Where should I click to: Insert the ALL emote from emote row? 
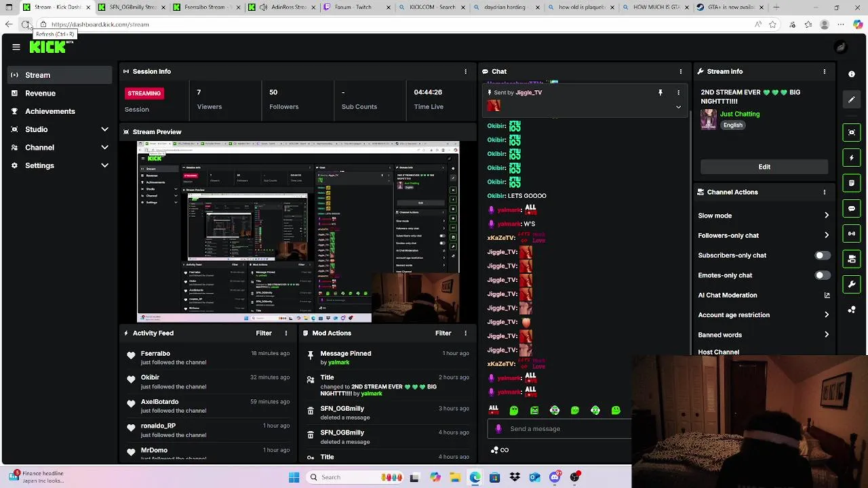pos(493,410)
